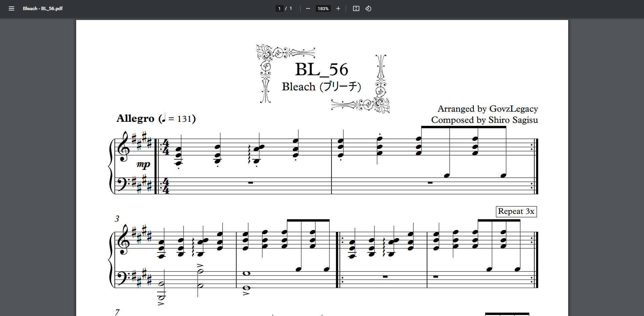Click the fit to page icon
Viewport: 644px width, 316px height.
pyautogui.click(x=356, y=8)
